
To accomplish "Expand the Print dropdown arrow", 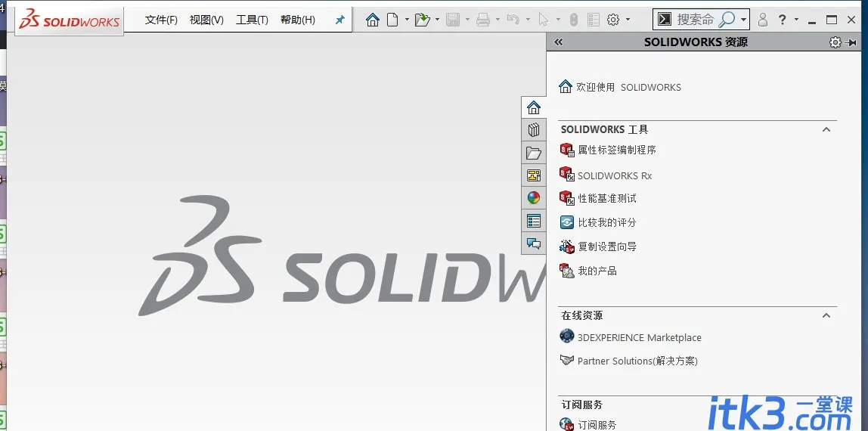I will (498, 20).
